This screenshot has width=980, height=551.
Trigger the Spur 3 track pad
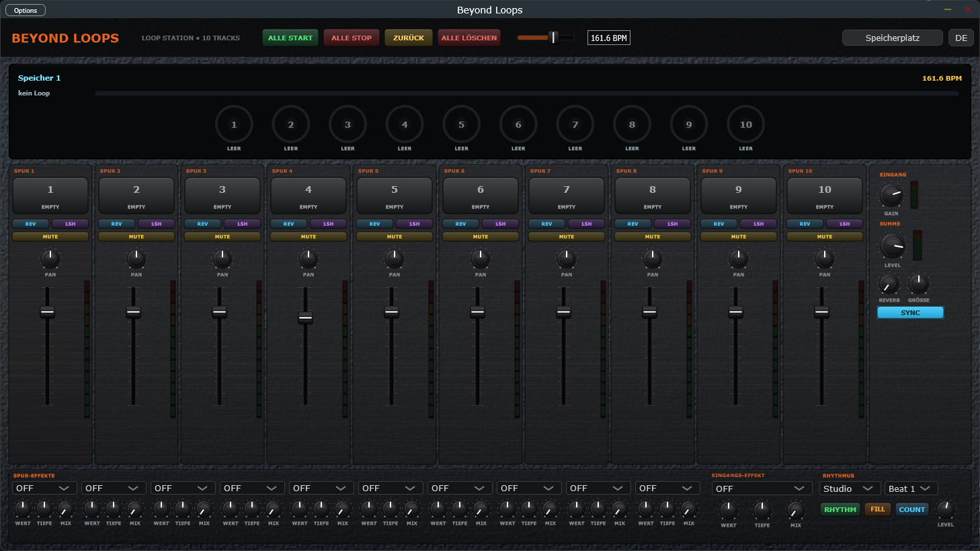pyautogui.click(x=222, y=196)
